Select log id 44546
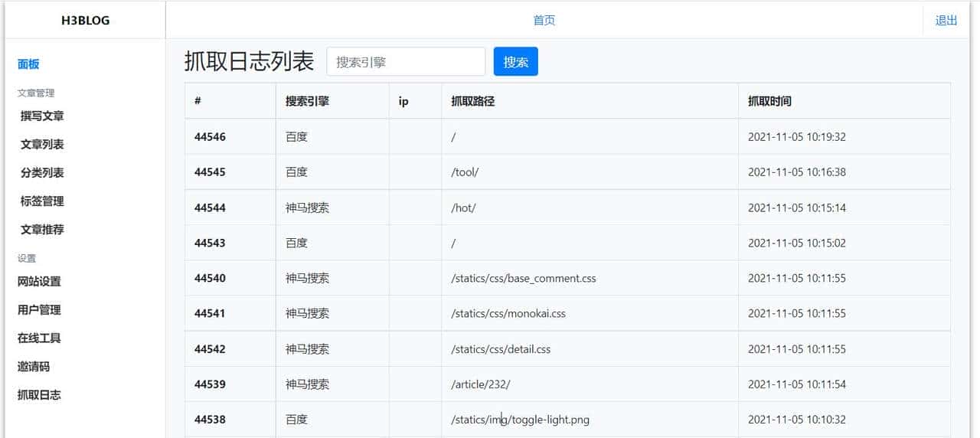Viewport: 980px width, 438px height. pyautogui.click(x=210, y=137)
